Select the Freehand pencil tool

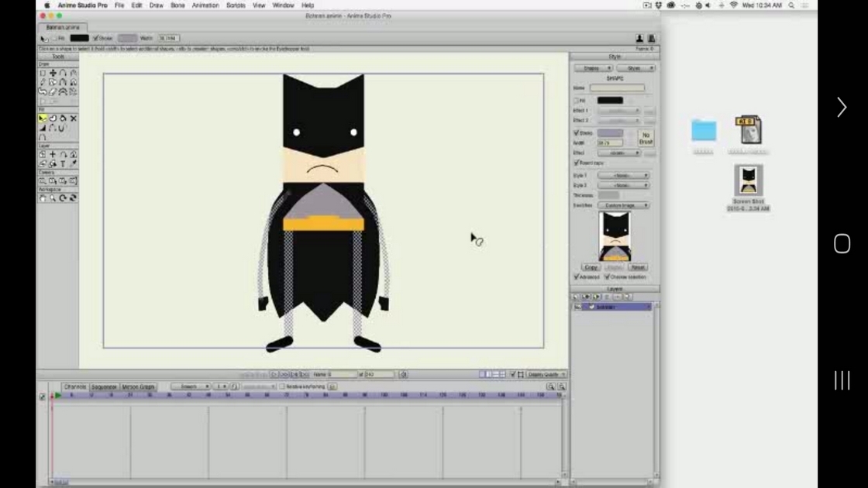click(x=43, y=82)
